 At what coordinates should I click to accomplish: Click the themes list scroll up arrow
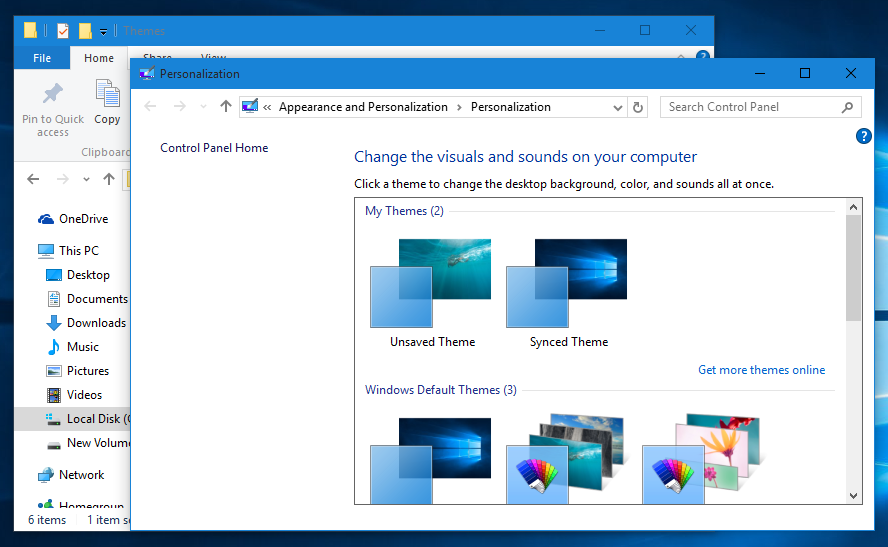click(853, 207)
